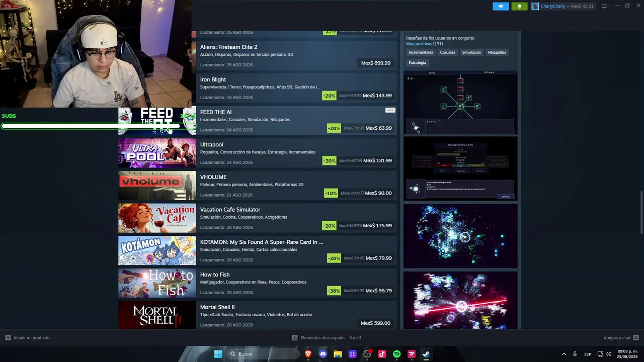Click the microphone tray icon

coord(575,354)
